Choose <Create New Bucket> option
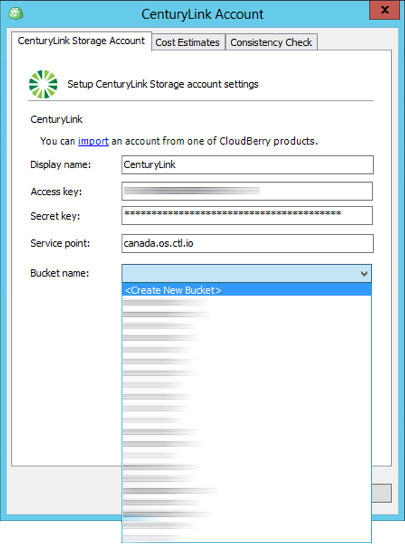The width and height of the screenshot is (405, 550). 247,290
